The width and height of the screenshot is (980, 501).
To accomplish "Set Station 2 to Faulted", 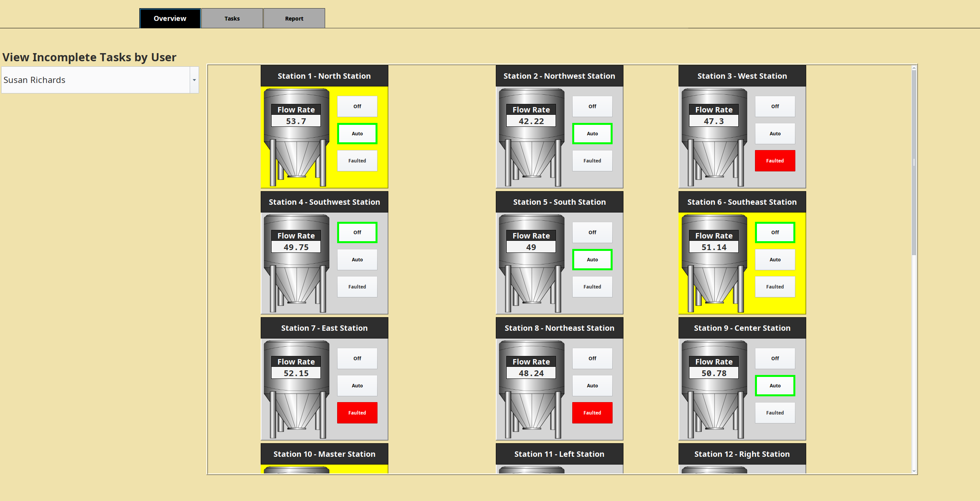I will (x=592, y=161).
